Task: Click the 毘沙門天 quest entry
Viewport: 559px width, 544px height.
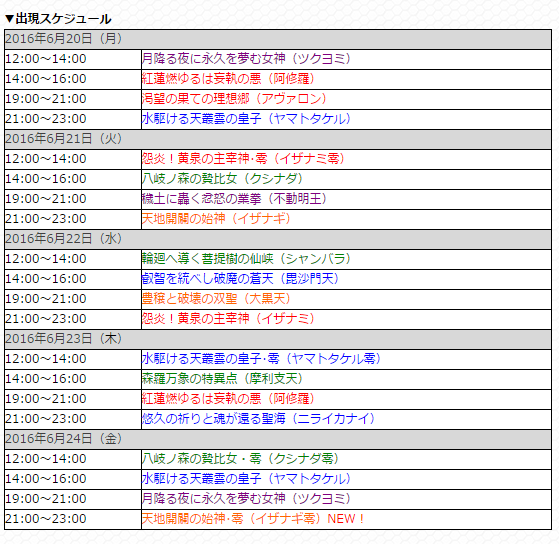Action: click(240, 278)
